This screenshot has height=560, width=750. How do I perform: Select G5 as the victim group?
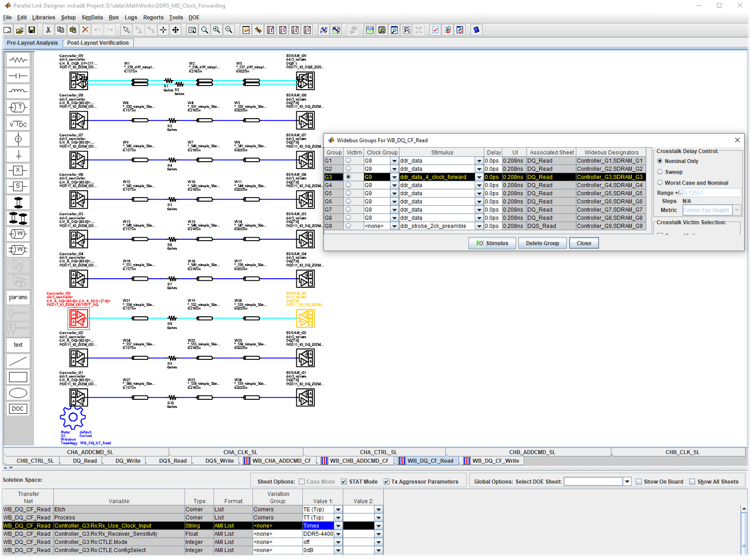tap(348, 193)
